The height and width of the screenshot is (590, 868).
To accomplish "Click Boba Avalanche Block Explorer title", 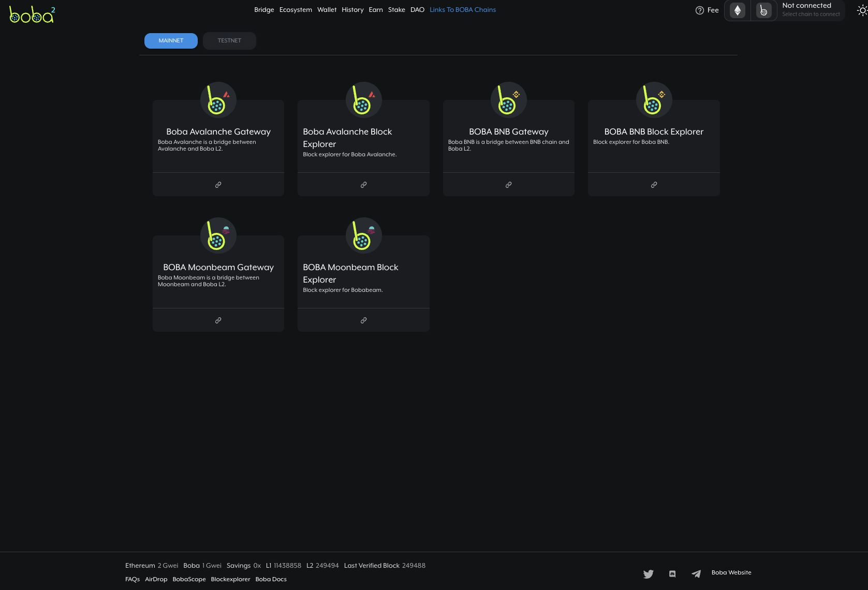I will (347, 138).
